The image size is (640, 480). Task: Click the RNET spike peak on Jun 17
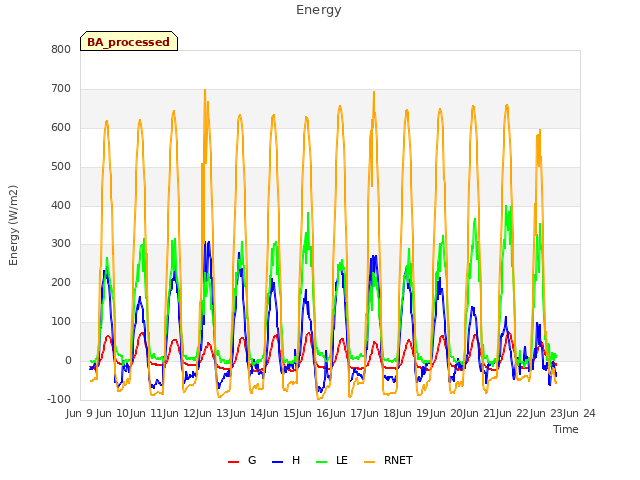click(374, 93)
